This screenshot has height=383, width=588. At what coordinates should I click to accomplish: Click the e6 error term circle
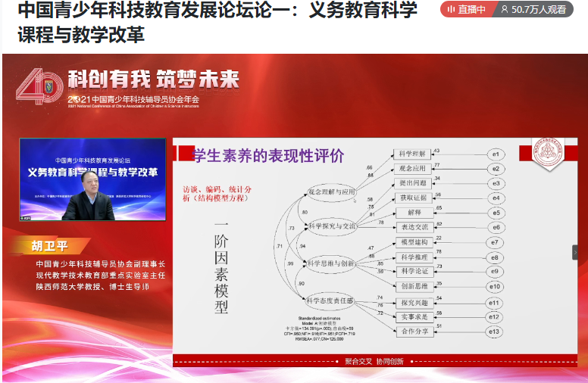496,228
